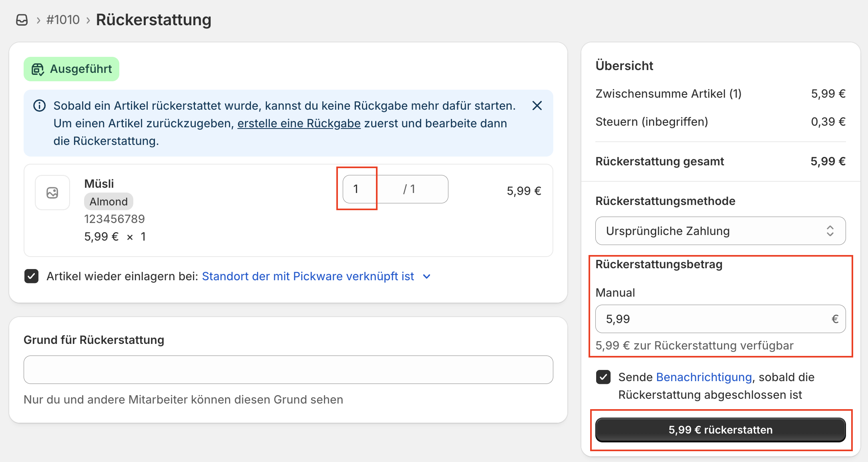Viewport: 868px width, 462px height.
Task: Toggle the restock location checkbox off
Action: (31, 276)
